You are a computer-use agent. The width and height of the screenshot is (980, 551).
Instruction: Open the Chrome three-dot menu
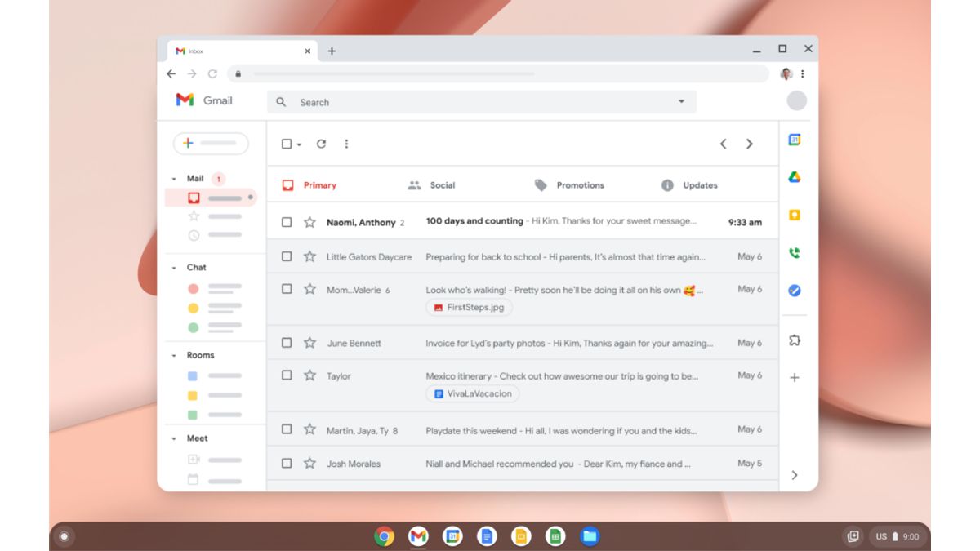pyautogui.click(x=803, y=73)
